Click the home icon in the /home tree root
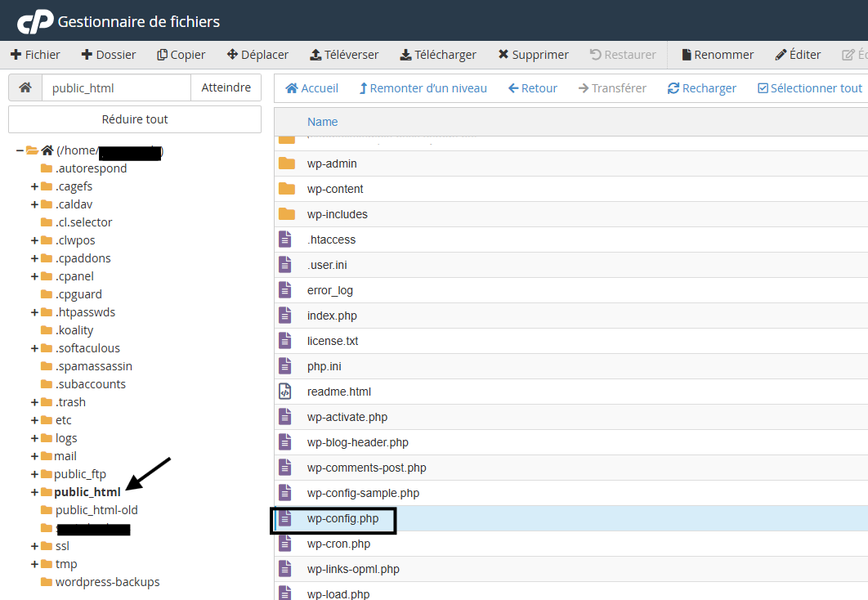868x600 pixels. (47, 150)
